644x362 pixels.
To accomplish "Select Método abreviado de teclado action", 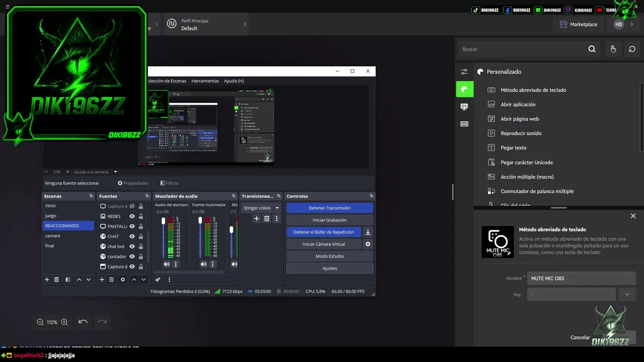I will tap(533, 90).
